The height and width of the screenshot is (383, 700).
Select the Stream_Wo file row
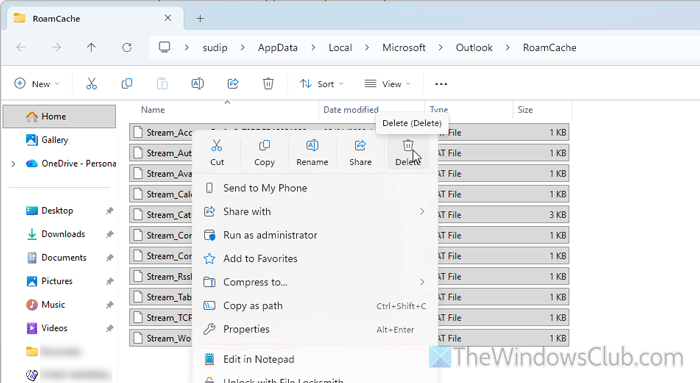click(x=349, y=338)
